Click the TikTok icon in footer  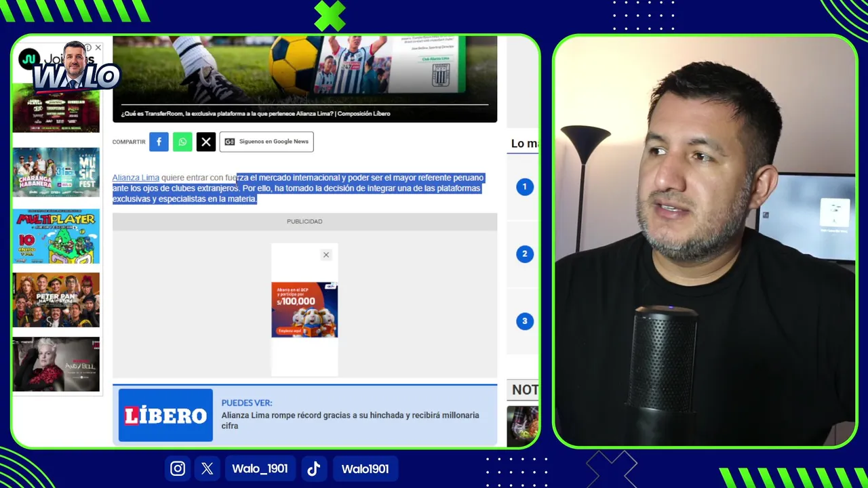tap(313, 469)
